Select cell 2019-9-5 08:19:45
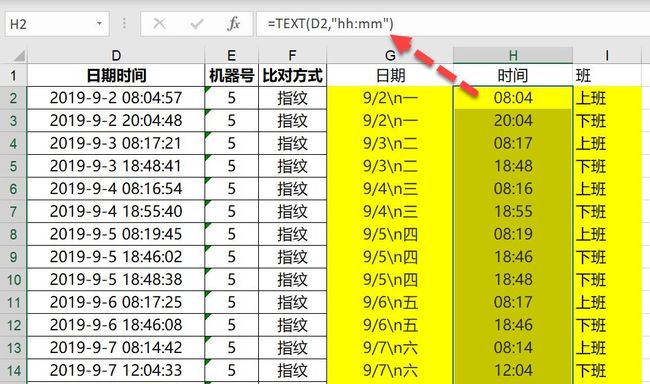This screenshot has width=650, height=384. point(116,234)
